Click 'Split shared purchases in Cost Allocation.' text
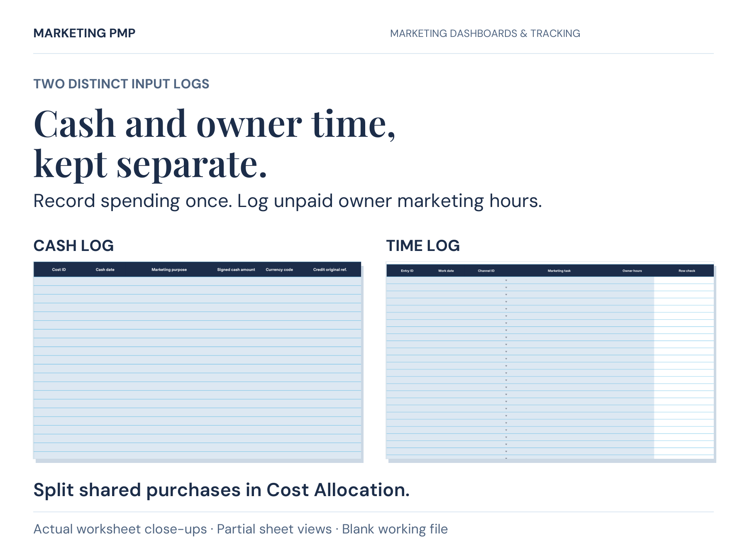 click(222, 490)
